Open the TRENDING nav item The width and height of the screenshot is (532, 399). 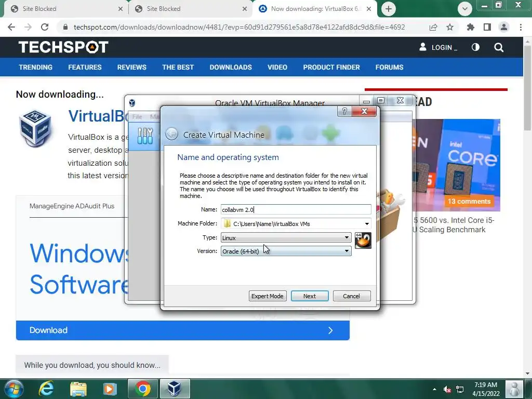click(36, 67)
